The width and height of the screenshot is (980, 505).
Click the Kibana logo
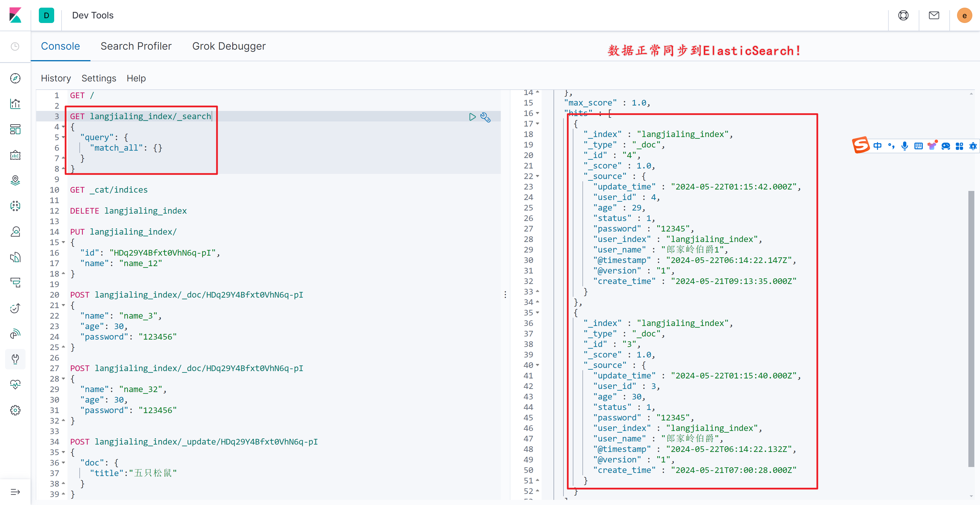15,15
